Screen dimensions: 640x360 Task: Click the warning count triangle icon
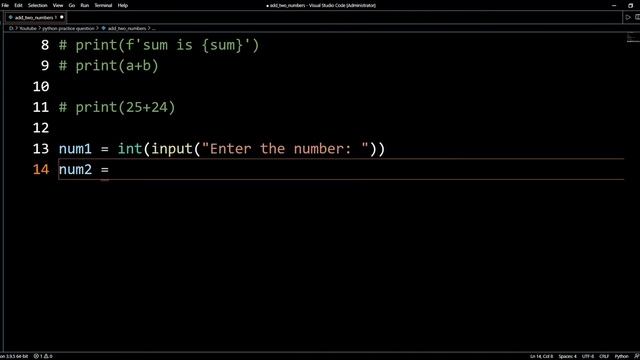point(48,356)
